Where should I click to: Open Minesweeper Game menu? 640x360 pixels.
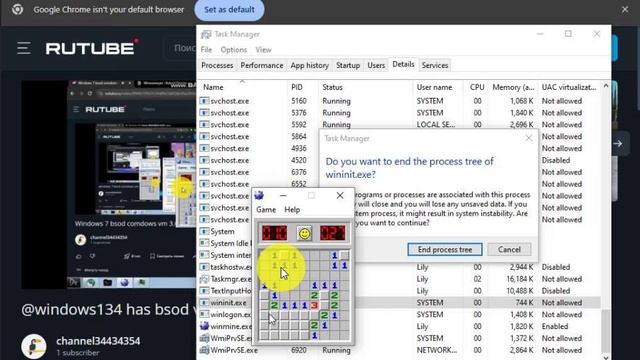tap(266, 210)
